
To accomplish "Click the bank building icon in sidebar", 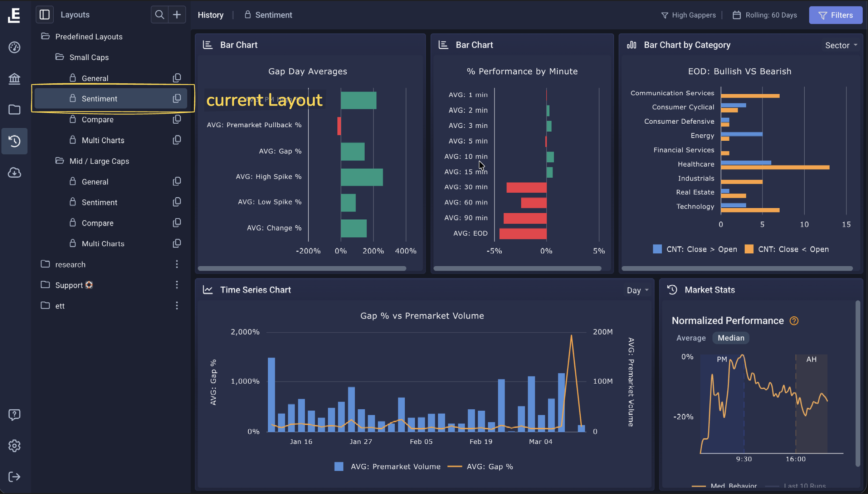I will coord(14,78).
